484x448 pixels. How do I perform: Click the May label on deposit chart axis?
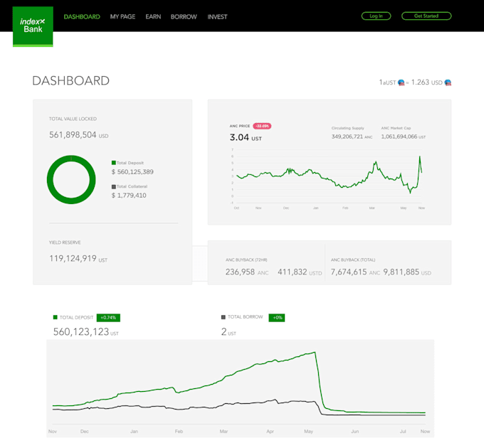click(x=308, y=432)
